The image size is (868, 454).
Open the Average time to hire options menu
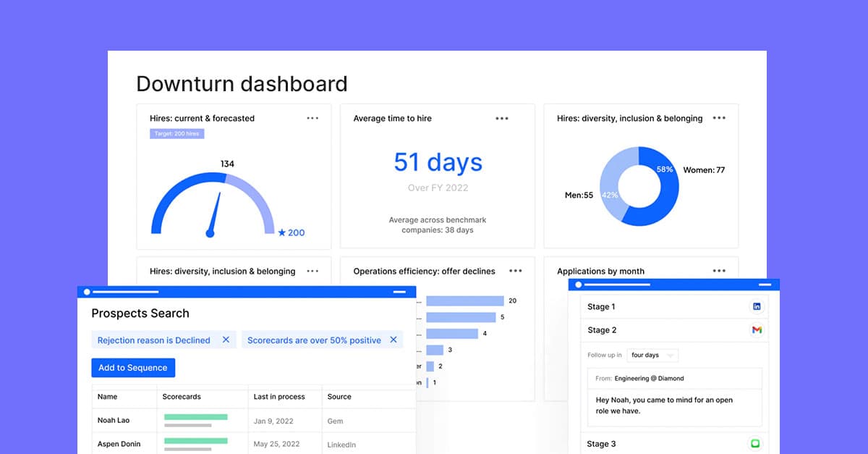(x=502, y=118)
